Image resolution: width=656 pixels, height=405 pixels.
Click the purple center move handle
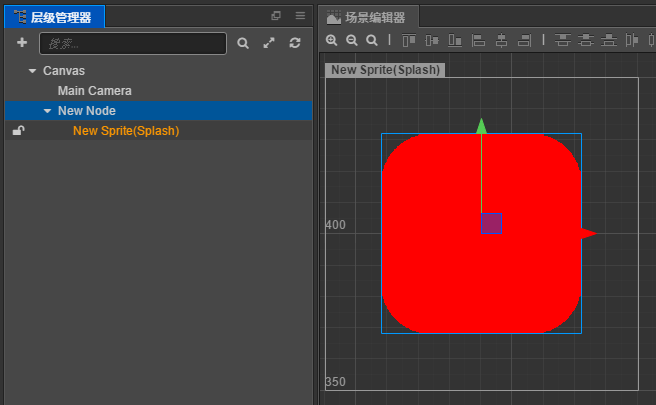click(x=491, y=223)
